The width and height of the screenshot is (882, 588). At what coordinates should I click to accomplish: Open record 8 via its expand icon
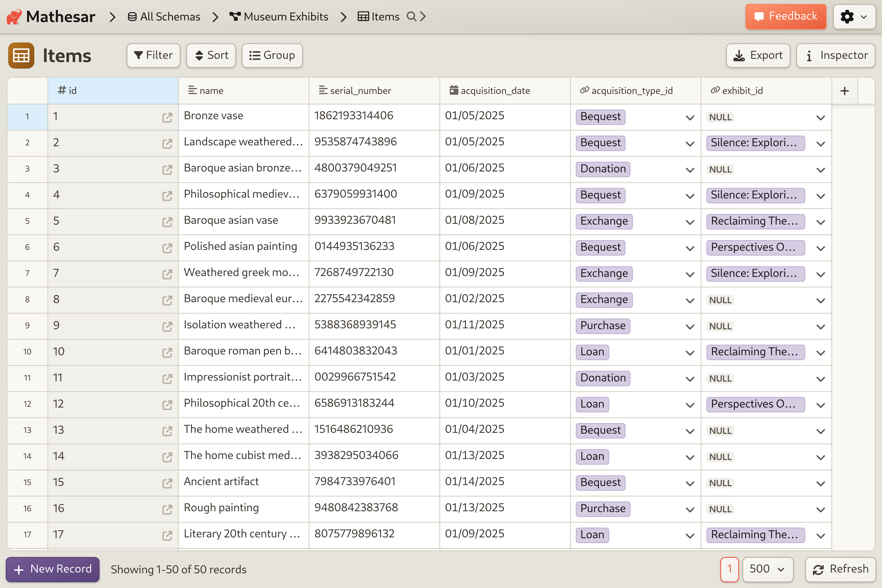pyautogui.click(x=167, y=300)
